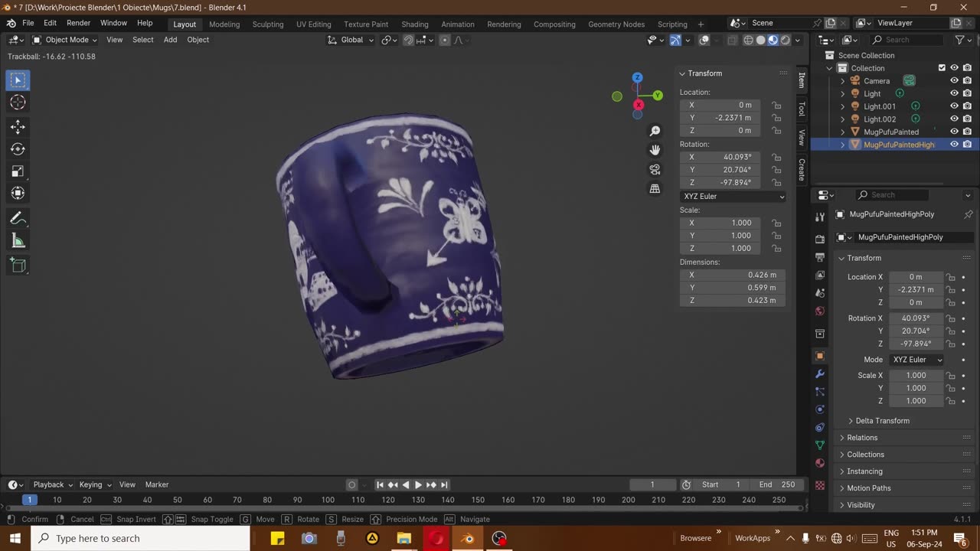Open the Material properties tab icon
The image size is (980, 551).
click(820, 463)
